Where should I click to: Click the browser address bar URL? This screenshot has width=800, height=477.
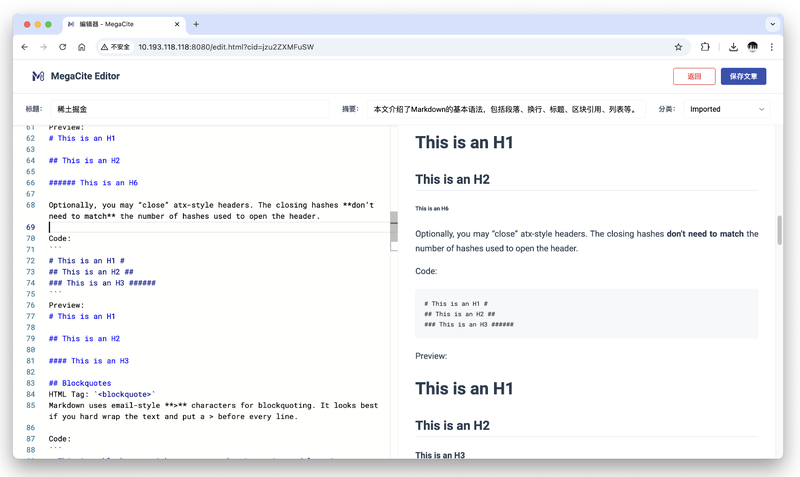(x=226, y=47)
